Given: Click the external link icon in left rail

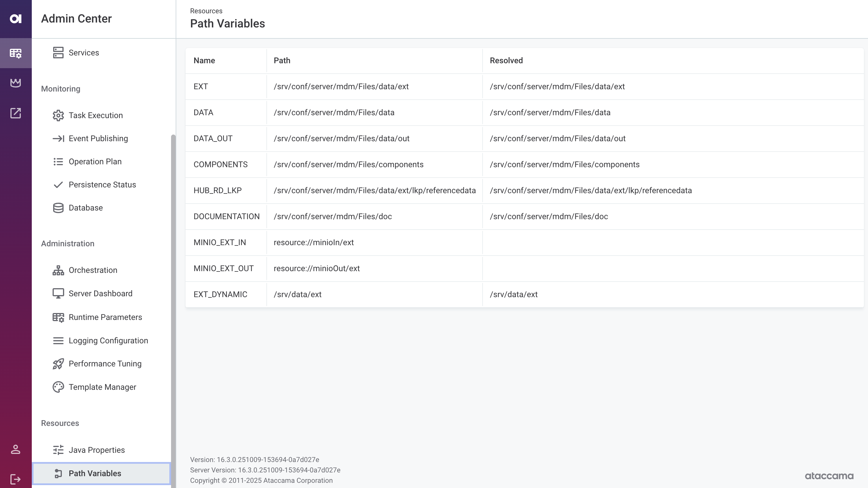Looking at the screenshot, I should pos(16,113).
